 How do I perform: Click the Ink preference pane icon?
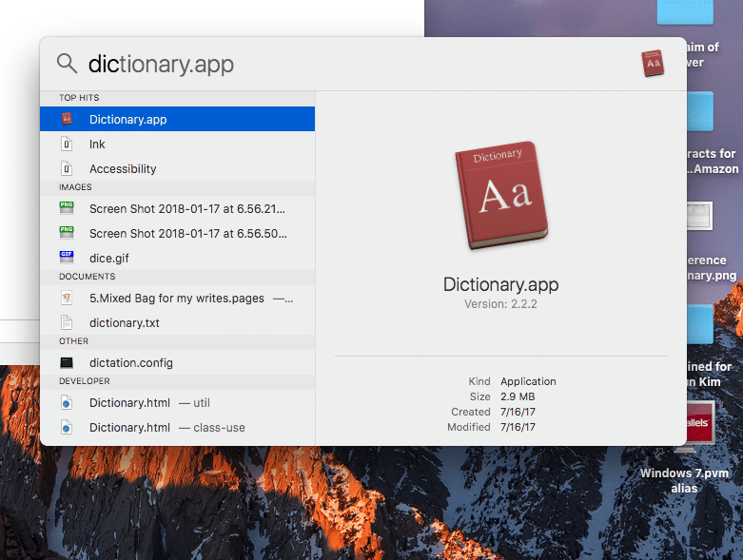67,144
